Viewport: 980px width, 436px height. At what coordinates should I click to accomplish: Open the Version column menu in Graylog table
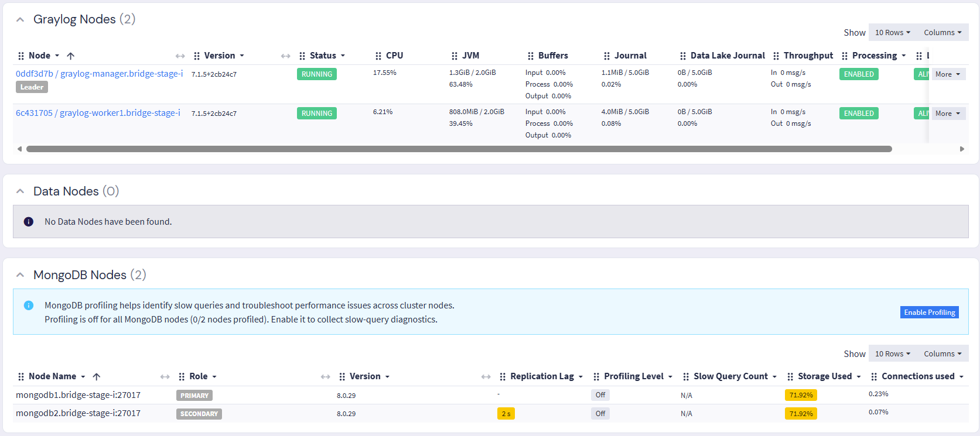[x=242, y=56]
